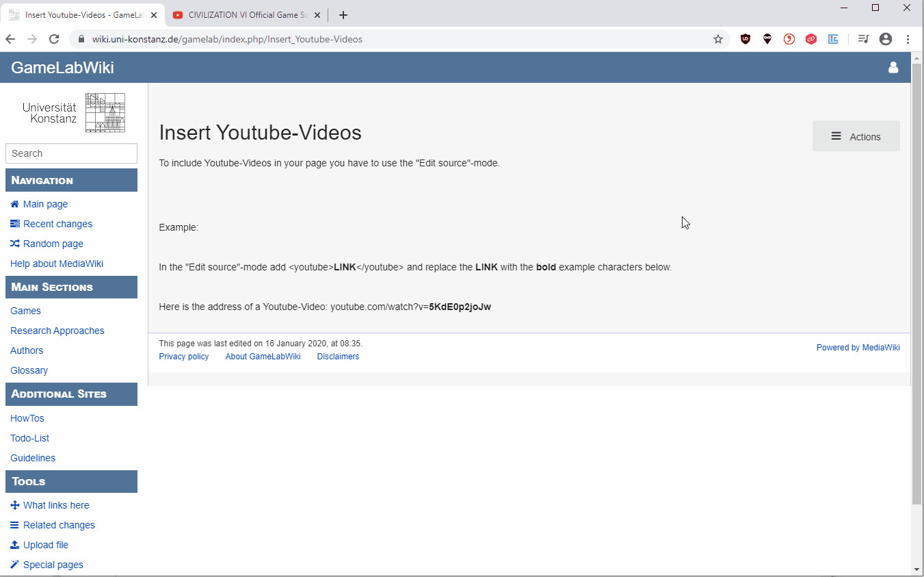The height and width of the screenshot is (577, 924).
Task: Click the Navigation sidebar heading
Action: click(x=71, y=180)
